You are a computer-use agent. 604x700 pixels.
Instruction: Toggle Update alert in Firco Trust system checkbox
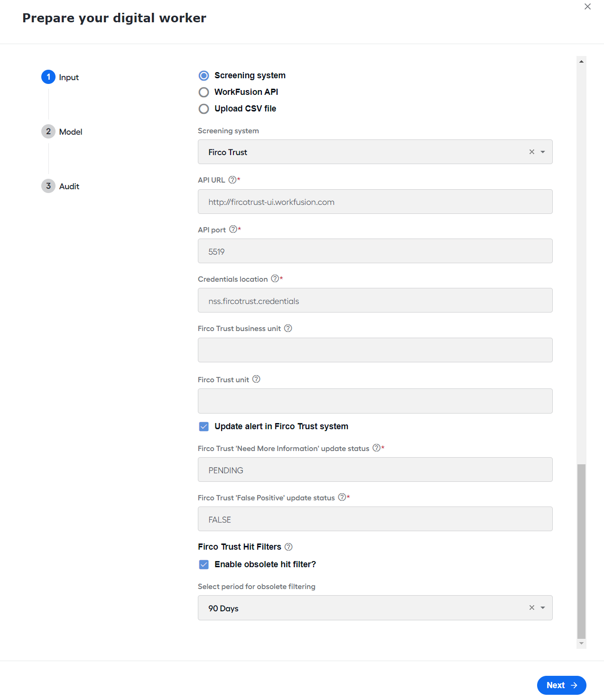point(204,426)
